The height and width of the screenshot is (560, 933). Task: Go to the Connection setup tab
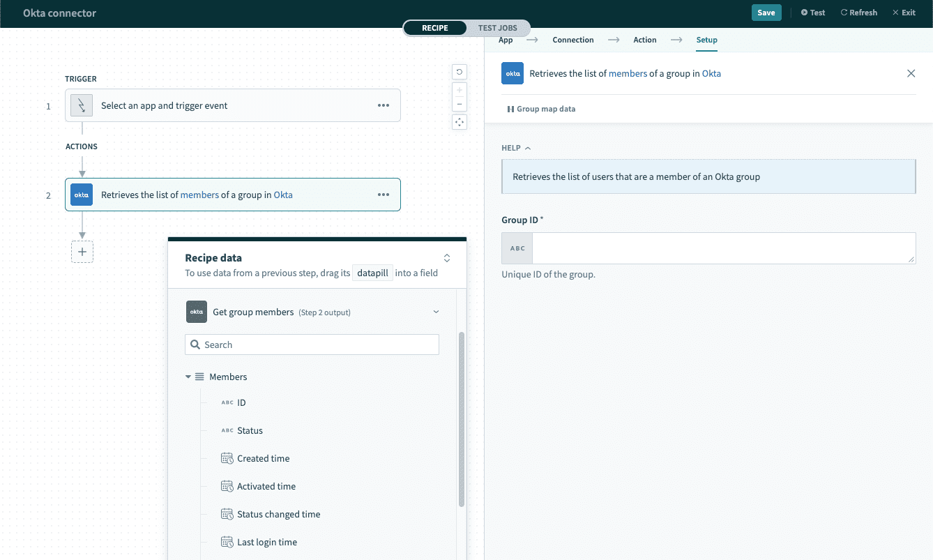(x=572, y=40)
